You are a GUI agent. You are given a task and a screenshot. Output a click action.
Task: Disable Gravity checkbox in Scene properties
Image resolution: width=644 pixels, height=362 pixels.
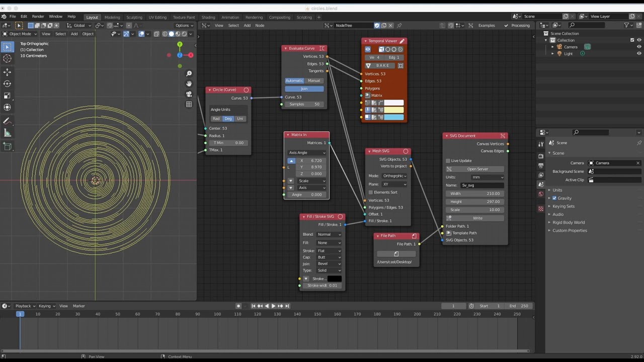click(554, 198)
